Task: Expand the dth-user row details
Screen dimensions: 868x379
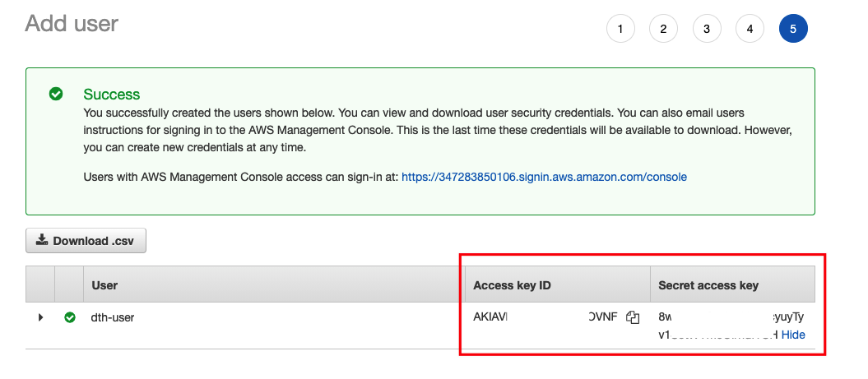Action: coord(40,317)
